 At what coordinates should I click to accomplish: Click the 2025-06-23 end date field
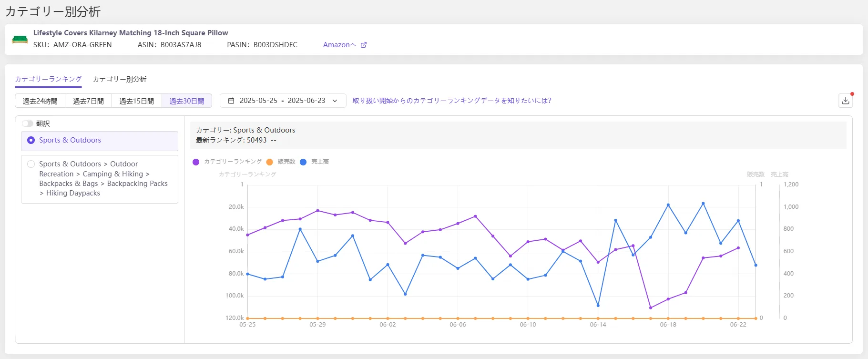306,101
